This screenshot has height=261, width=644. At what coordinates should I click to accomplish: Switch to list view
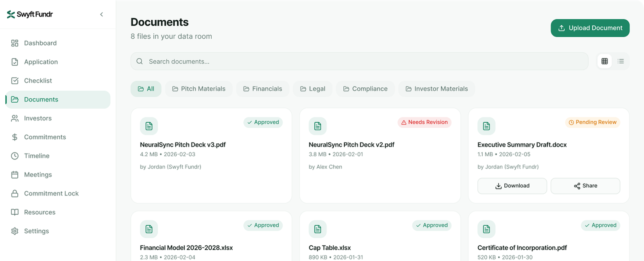621,61
